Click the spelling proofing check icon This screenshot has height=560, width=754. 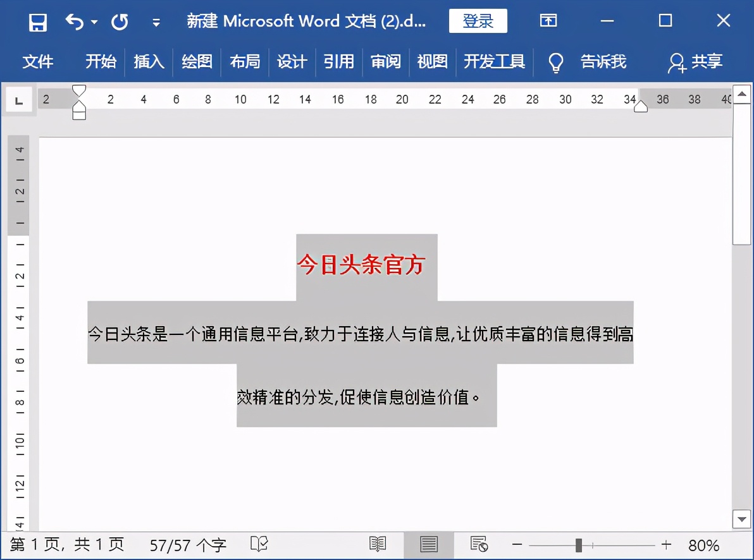pyautogui.click(x=259, y=545)
